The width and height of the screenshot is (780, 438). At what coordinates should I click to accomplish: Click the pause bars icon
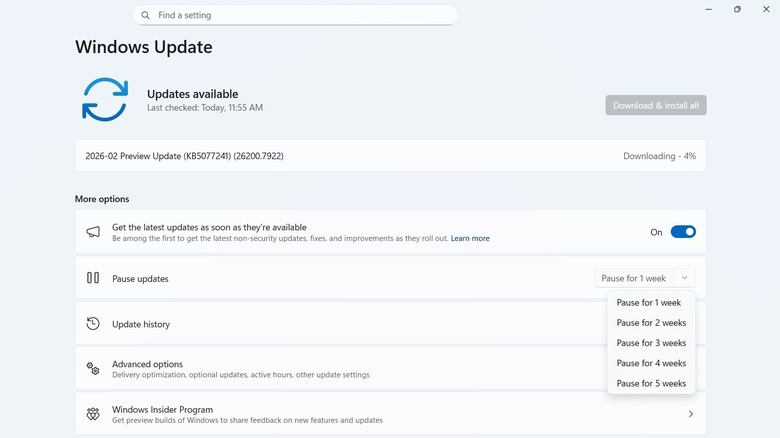click(93, 278)
